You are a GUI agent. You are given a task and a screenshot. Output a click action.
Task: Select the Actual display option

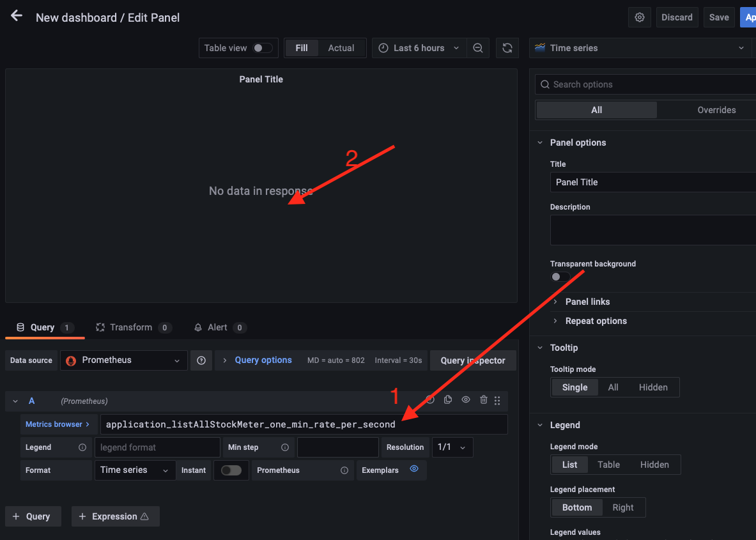[x=341, y=48]
